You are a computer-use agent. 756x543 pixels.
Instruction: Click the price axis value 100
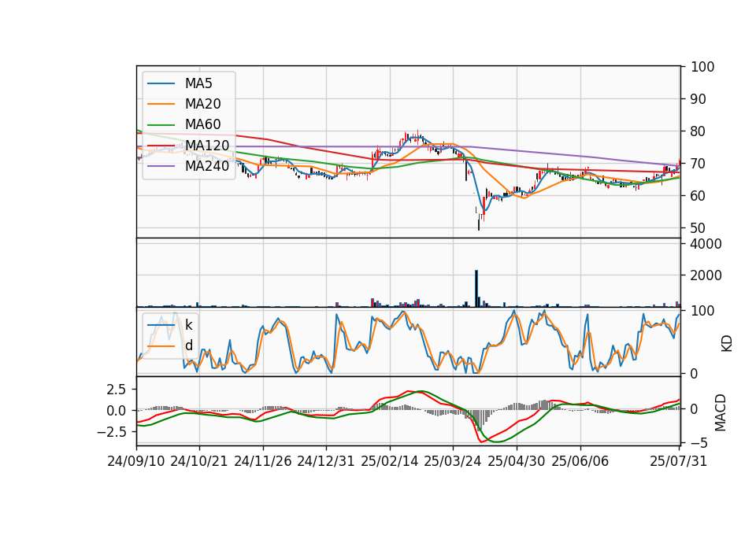coord(702,67)
